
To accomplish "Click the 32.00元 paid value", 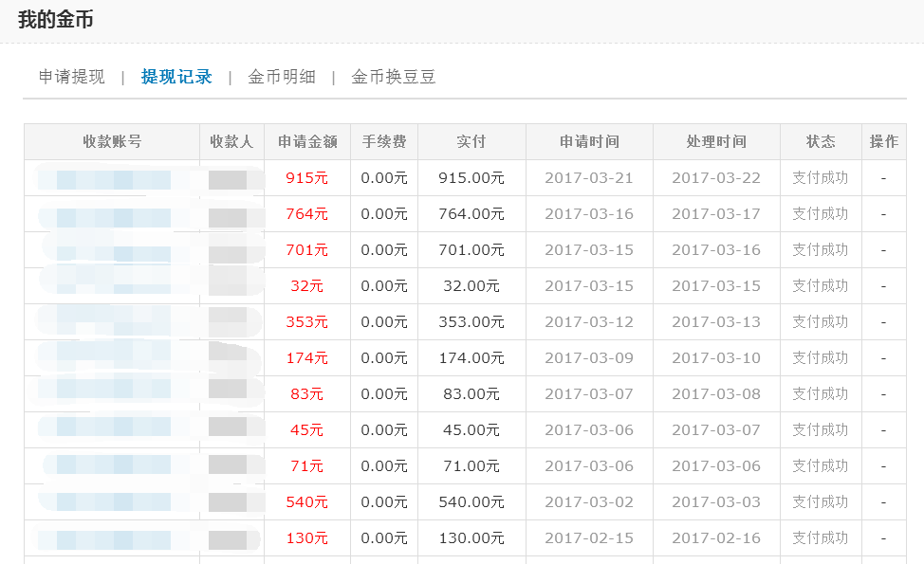I will (471, 286).
